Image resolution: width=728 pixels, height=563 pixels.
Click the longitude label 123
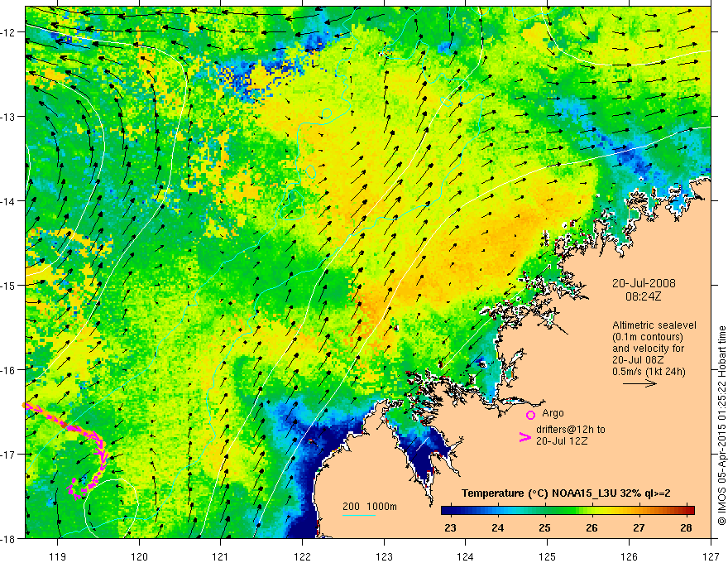coord(384,556)
